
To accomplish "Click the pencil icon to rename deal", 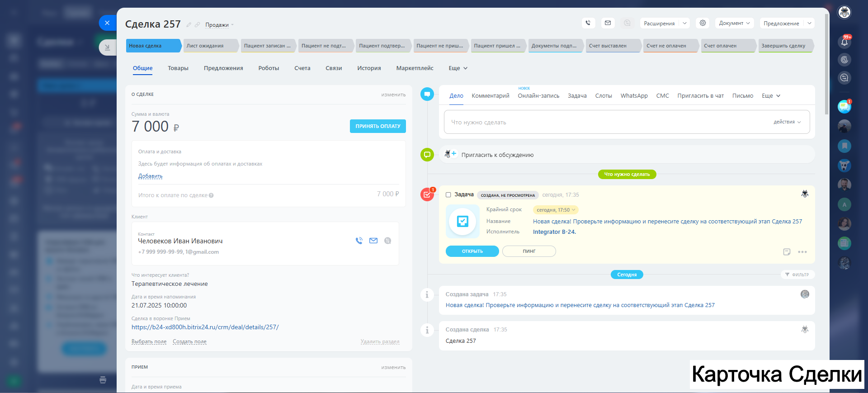I will coord(189,25).
